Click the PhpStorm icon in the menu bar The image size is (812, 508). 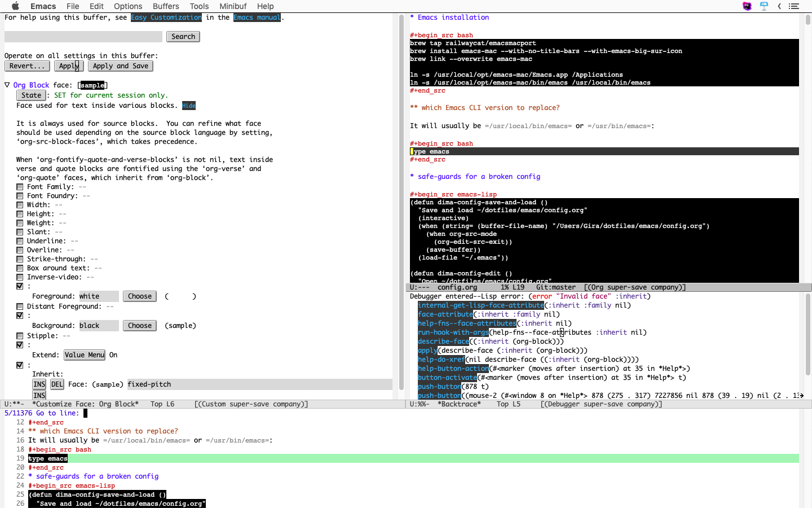[746, 6]
